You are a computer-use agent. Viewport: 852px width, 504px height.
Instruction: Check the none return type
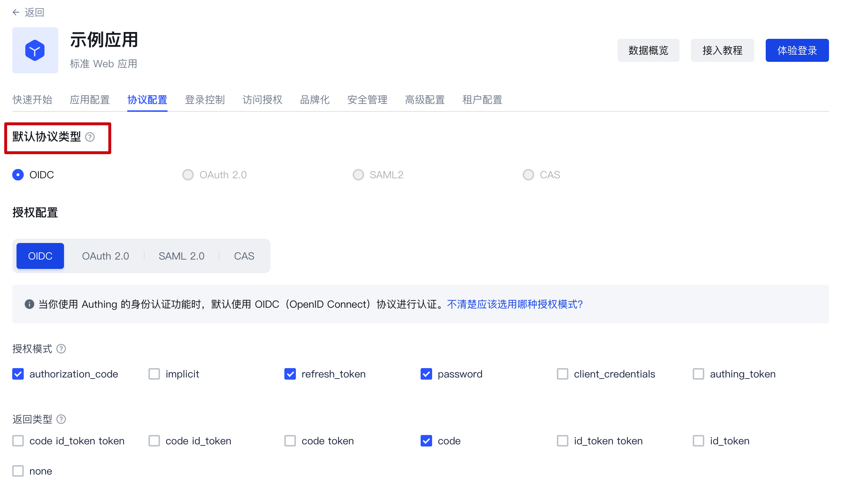[x=18, y=471]
